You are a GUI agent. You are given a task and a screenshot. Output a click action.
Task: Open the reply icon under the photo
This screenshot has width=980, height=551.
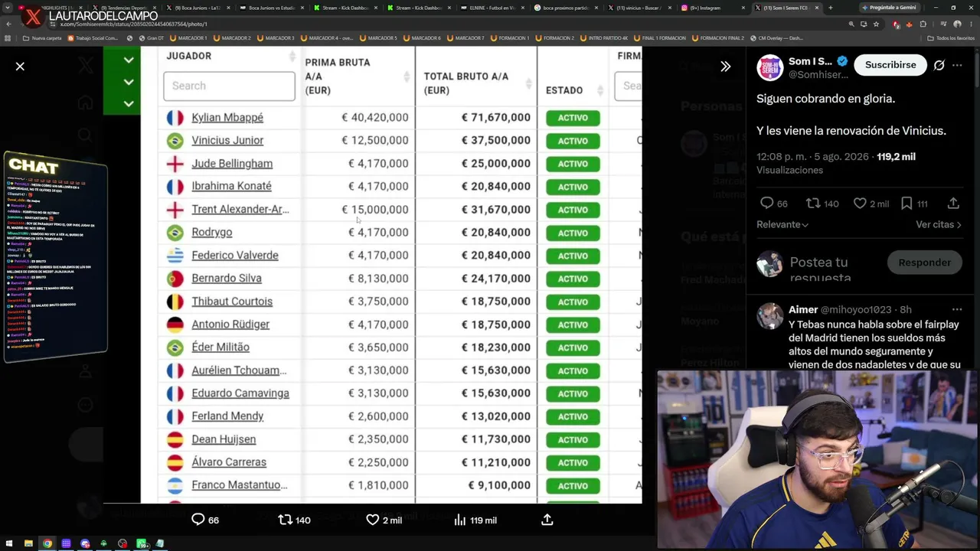[x=198, y=520]
